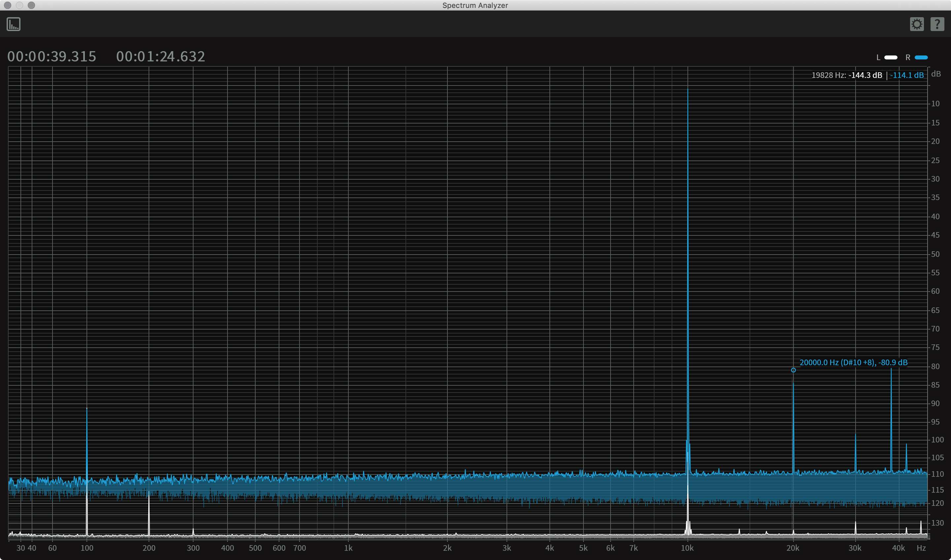Image resolution: width=951 pixels, height=560 pixels.
Task: Open help with the question mark icon
Action: coord(937,24)
